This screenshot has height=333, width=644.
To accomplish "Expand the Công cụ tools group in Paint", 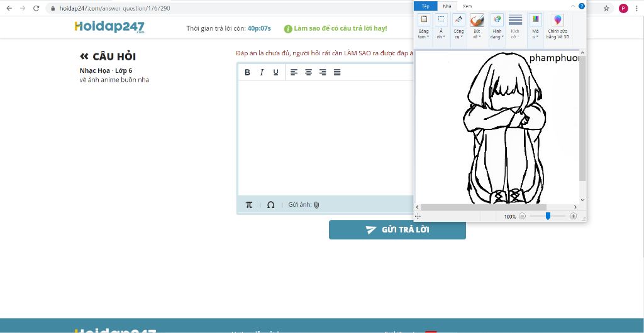I will tap(458, 26).
